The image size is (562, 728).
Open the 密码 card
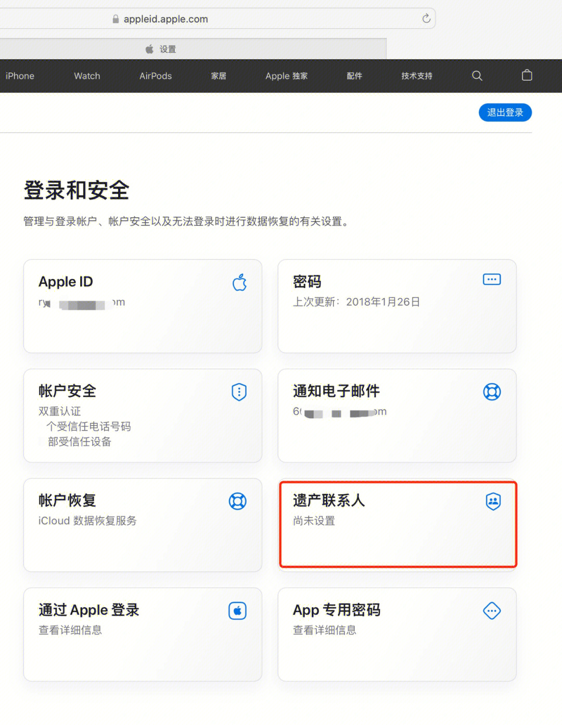point(397,306)
